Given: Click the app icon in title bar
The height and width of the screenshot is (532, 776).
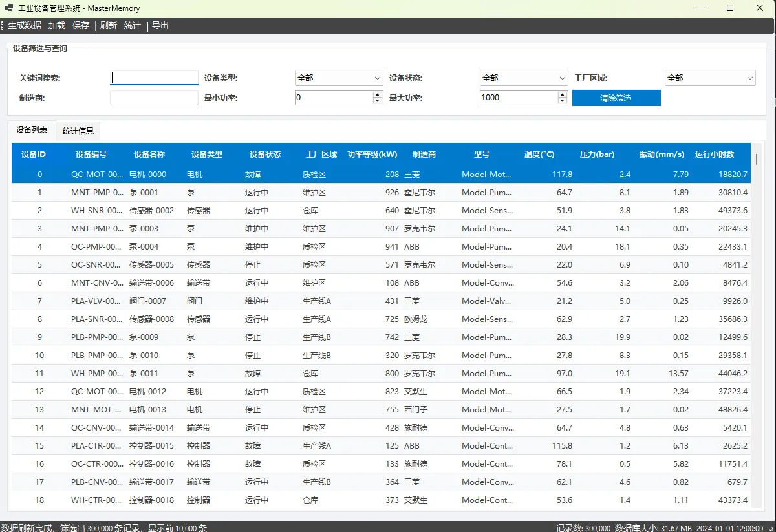Looking at the screenshot, I should [9, 8].
